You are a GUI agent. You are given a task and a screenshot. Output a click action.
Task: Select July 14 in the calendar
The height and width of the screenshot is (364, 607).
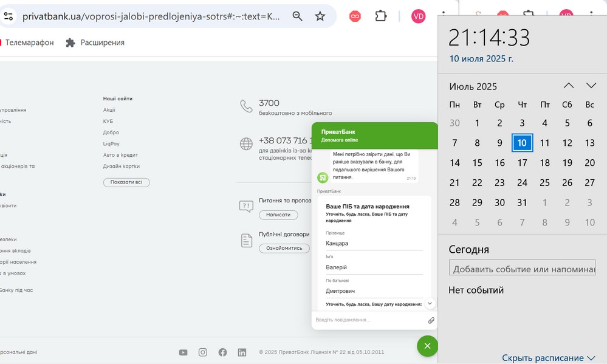454,163
